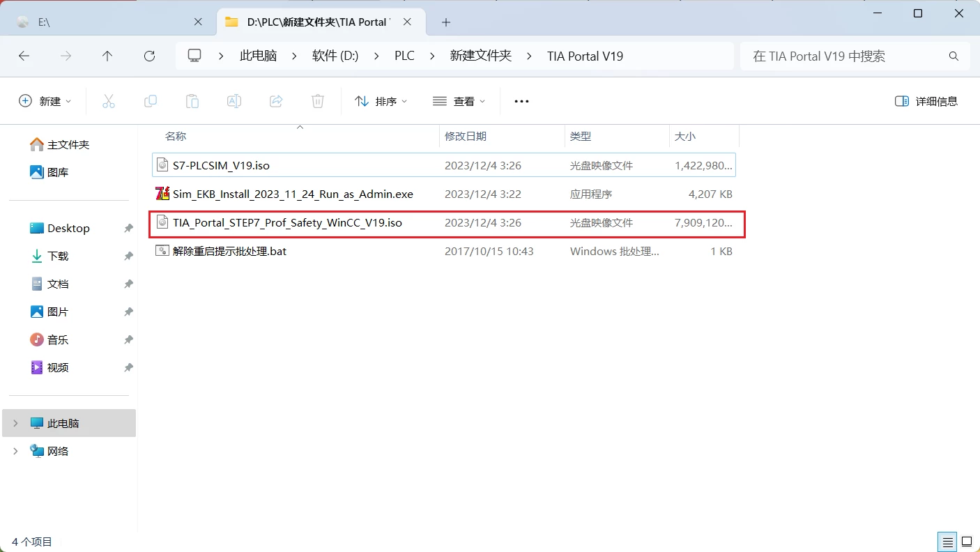The image size is (980, 552).
Task: Switch to details list view icon
Action: pos(947,542)
